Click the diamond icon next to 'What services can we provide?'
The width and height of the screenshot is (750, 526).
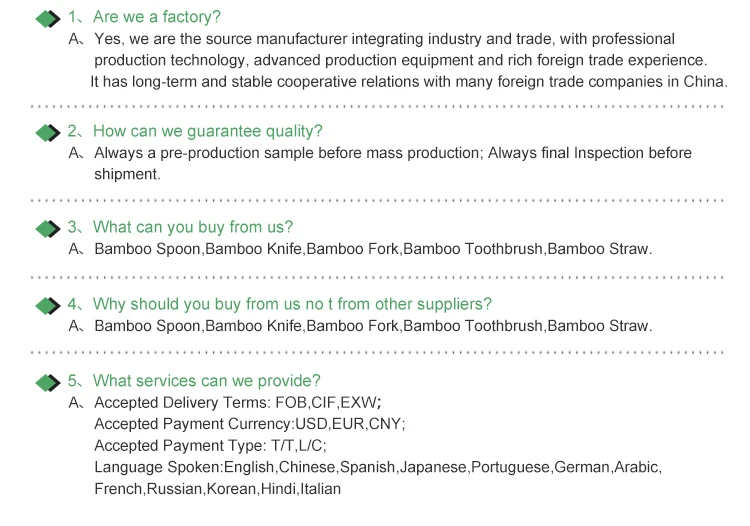[x=48, y=383]
